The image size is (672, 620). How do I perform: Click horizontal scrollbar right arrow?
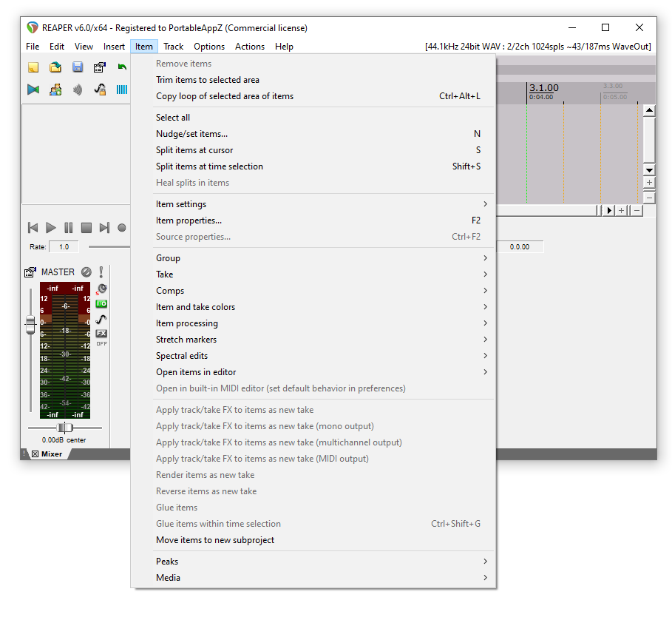[609, 211]
